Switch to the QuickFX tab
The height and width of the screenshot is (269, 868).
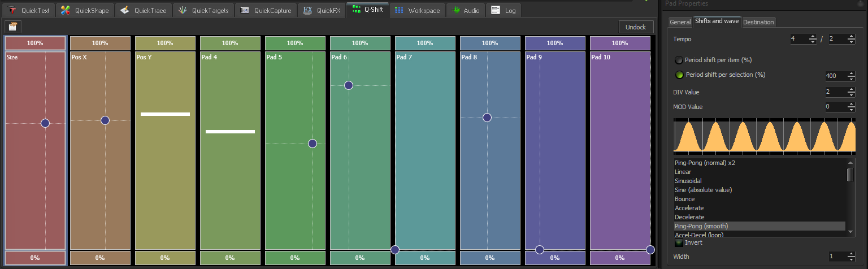[x=322, y=10]
